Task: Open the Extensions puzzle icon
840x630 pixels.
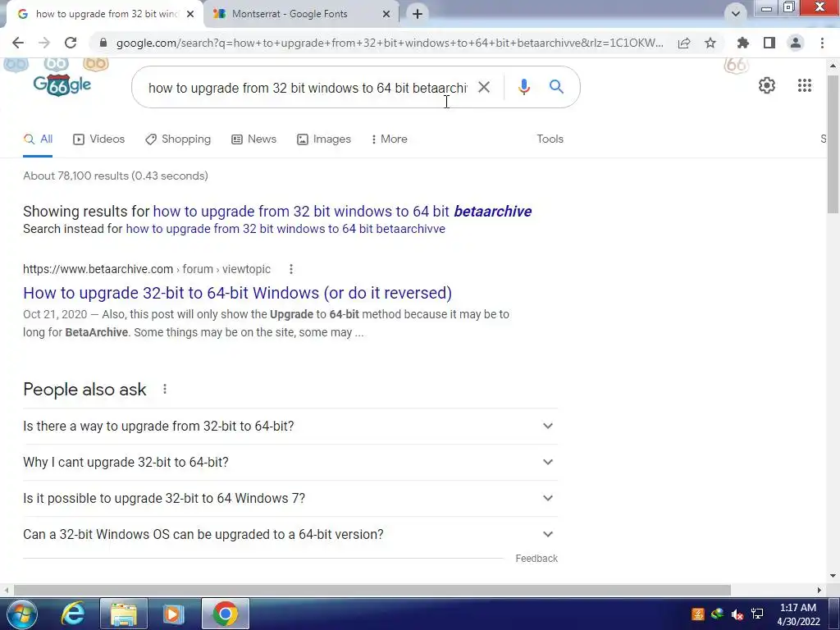Action: tap(742, 43)
